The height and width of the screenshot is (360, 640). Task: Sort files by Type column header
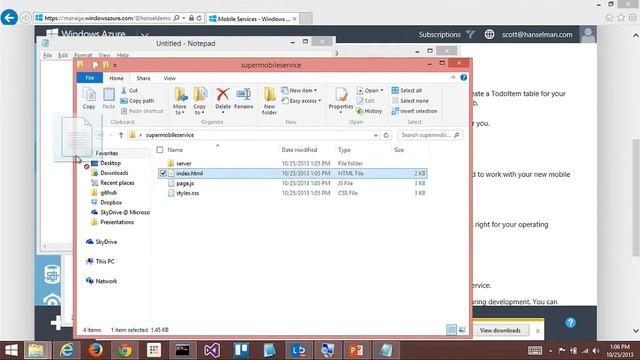(x=344, y=150)
